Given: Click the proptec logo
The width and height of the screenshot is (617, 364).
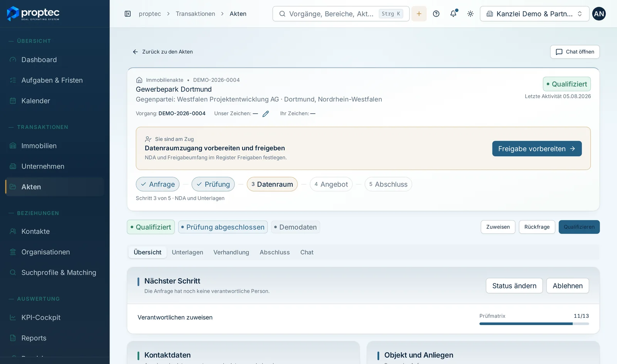Looking at the screenshot, I should tap(33, 13).
